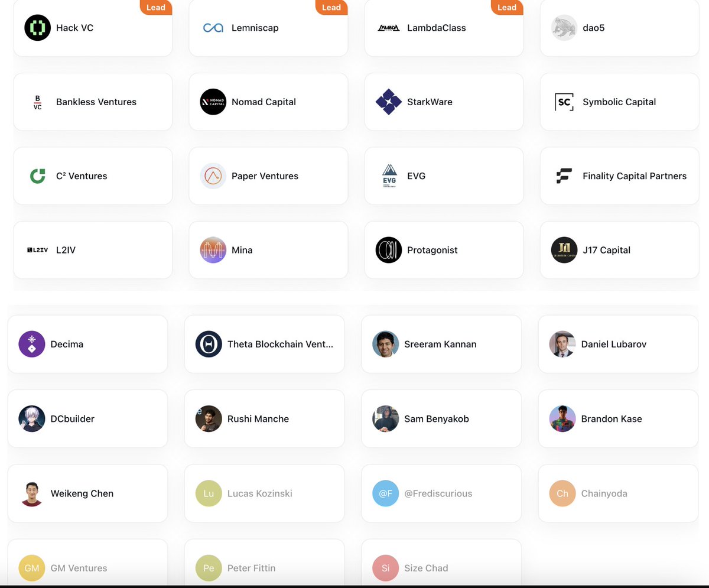Click the Lemniscap infinity logo

pyautogui.click(x=213, y=28)
